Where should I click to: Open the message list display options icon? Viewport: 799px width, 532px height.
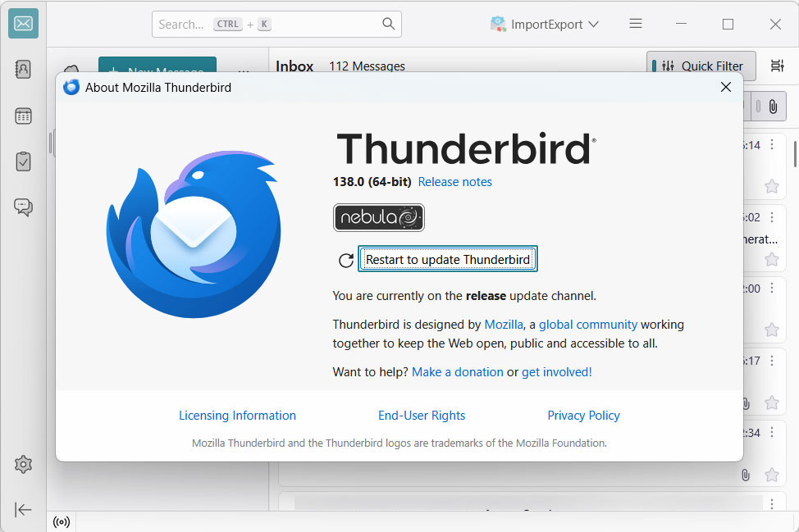tap(777, 65)
